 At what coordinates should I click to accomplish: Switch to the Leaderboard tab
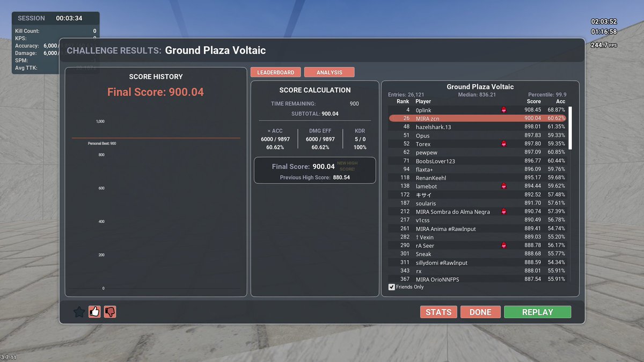point(275,72)
